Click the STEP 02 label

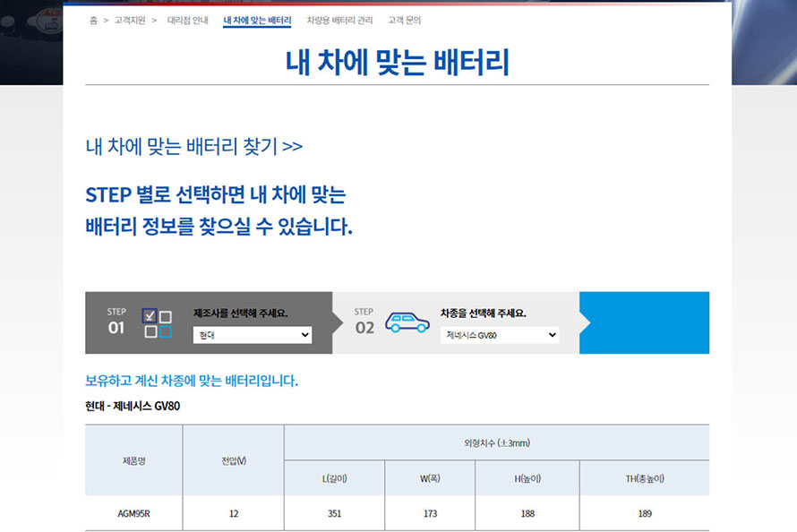pos(364,322)
